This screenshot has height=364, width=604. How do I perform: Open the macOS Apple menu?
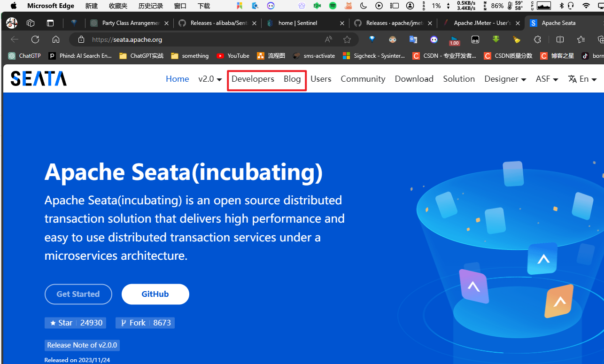(x=14, y=6)
